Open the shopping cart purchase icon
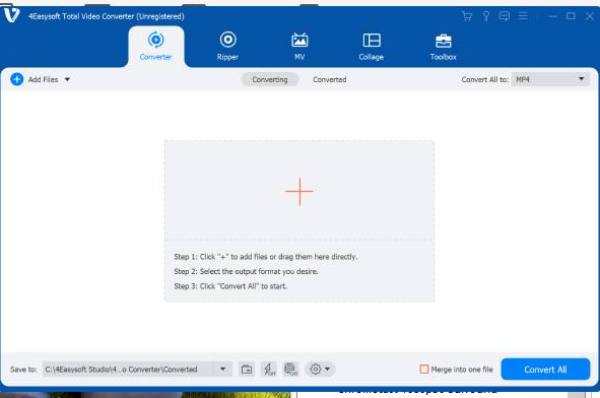The width and height of the screenshot is (600, 398). (467, 16)
